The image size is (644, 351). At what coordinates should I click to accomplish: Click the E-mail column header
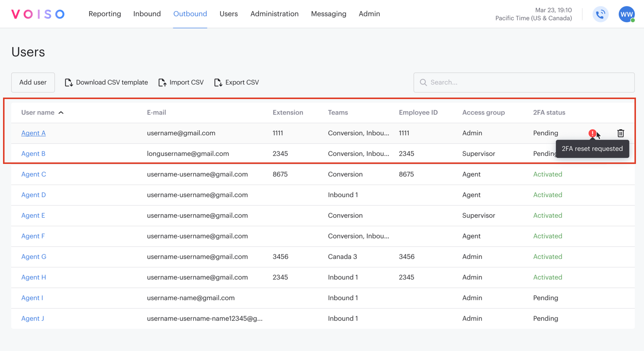[x=156, y=113]
